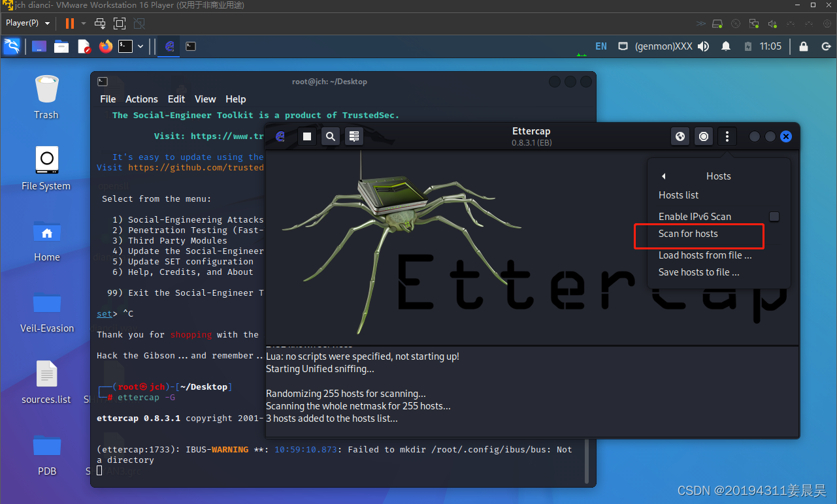Screen dimensions: 837x504
Task: Open the PDB desktop folder
Action: point(46,453)
